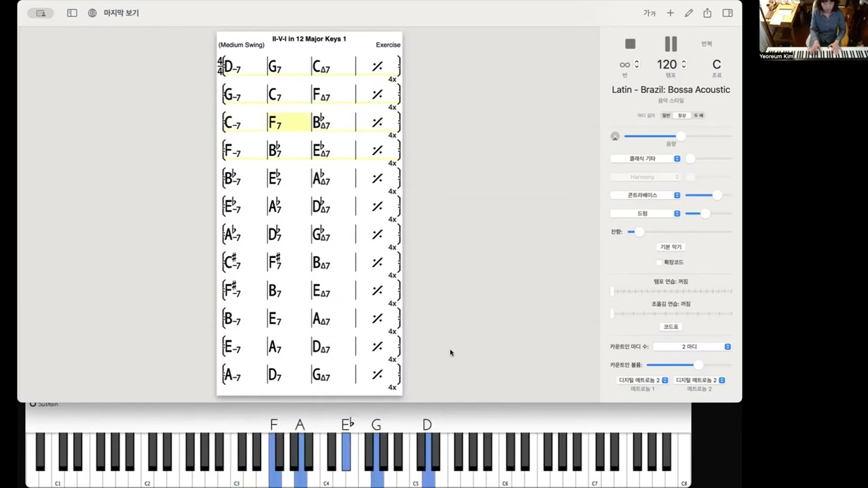Toggle the right player panel icon
The height and width of the screenshot is (488, 868).
coord(728,13)
